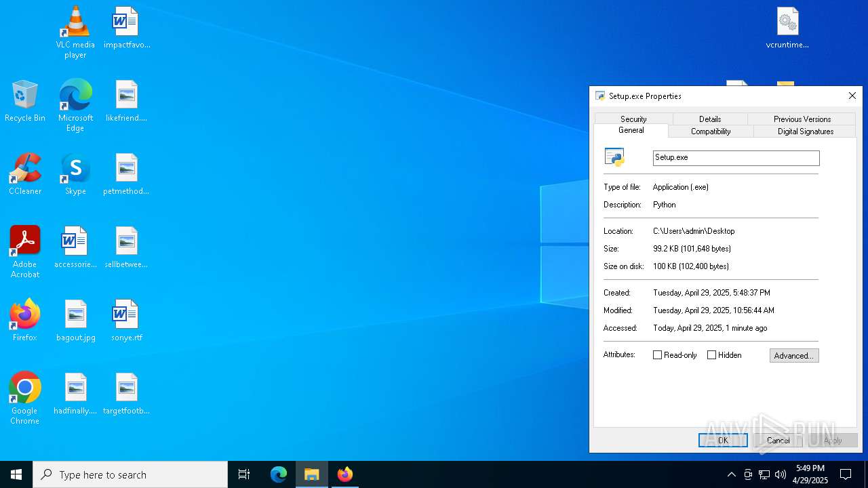Launch Microsoft Edge desktop shortcut
The width and height of the screenshot is (868, 488).
tap(75, 105)
